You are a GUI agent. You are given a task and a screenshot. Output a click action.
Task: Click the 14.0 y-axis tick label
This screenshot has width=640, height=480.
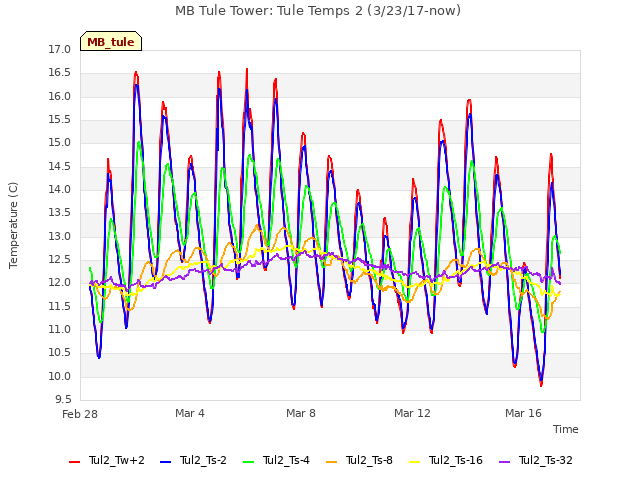click(60, 190)
